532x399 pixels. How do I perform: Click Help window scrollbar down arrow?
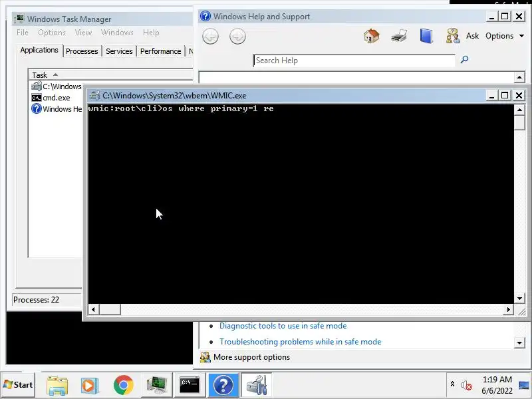(519, 343)
